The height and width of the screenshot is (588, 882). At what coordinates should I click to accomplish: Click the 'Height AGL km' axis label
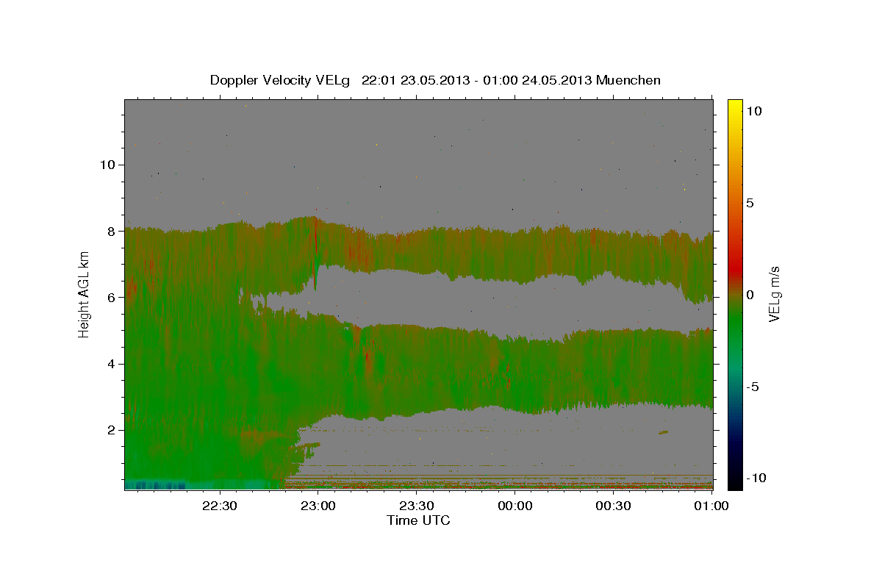coord(84,295)
